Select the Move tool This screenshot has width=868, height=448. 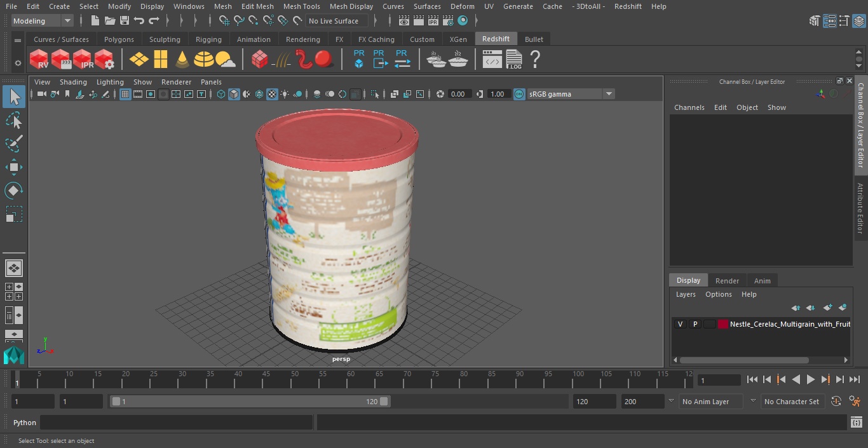(14, 167)
